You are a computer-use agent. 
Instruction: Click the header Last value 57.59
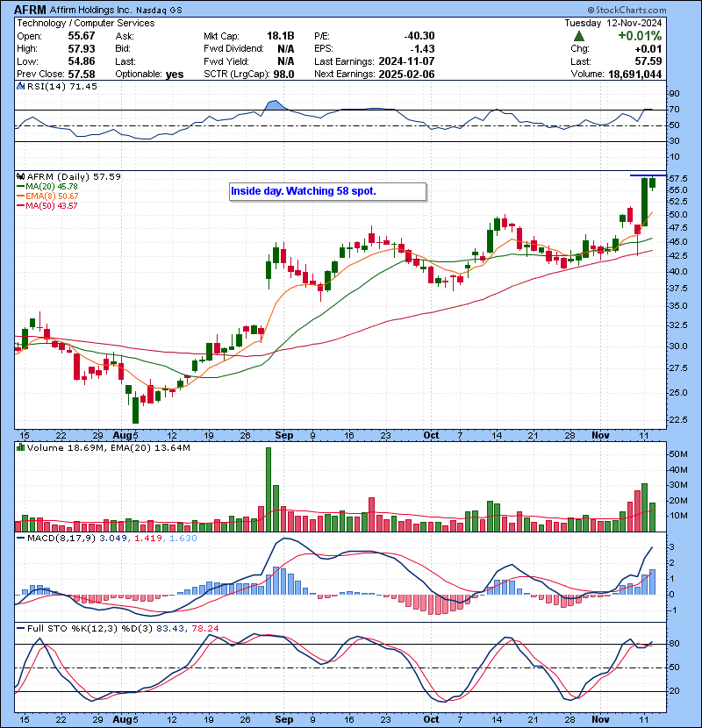pos(648,61)
